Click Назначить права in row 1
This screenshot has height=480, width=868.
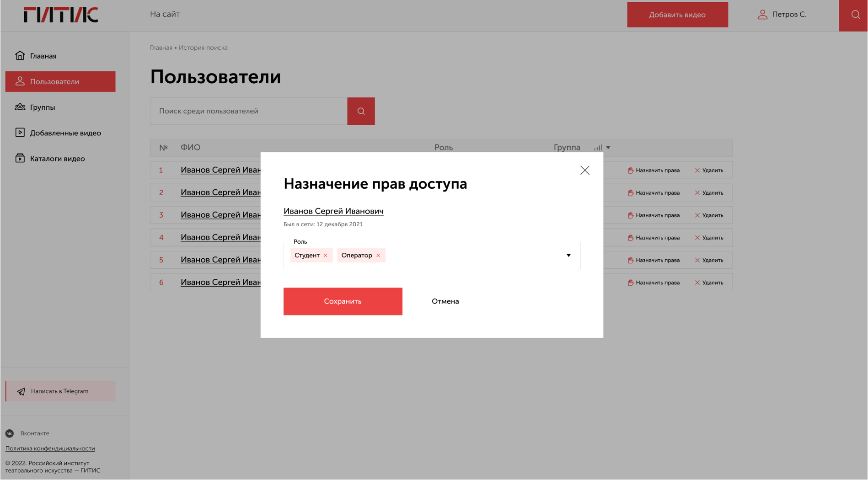tap(654, 171)
